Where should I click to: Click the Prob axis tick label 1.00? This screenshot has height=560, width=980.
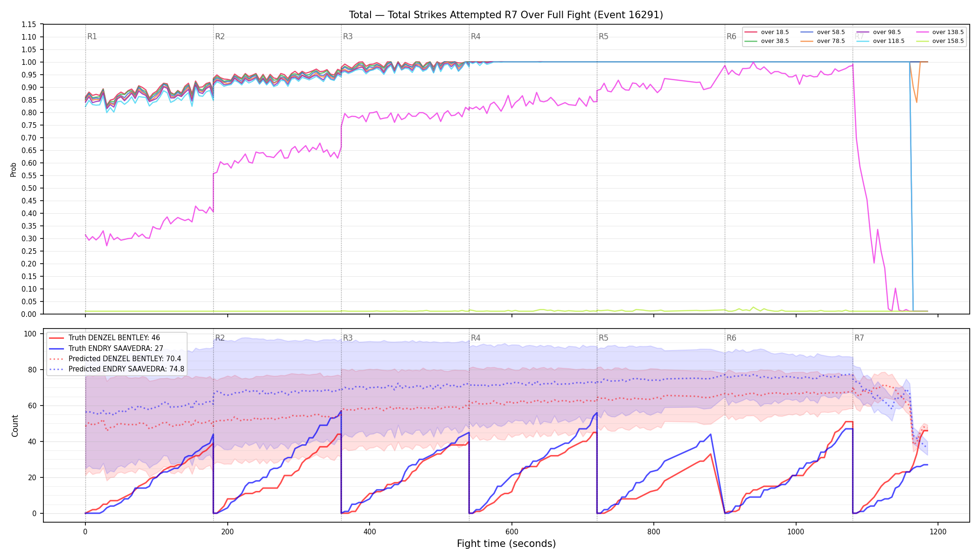(x=29, y=62)
